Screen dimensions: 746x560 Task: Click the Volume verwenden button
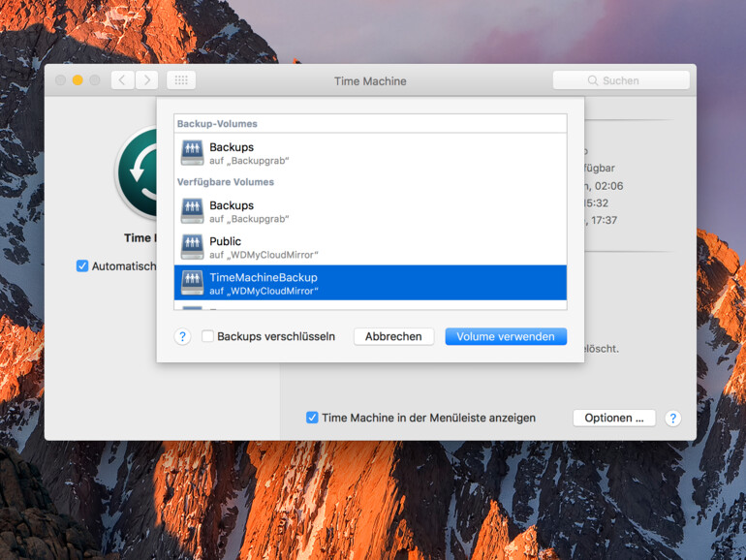506,336
